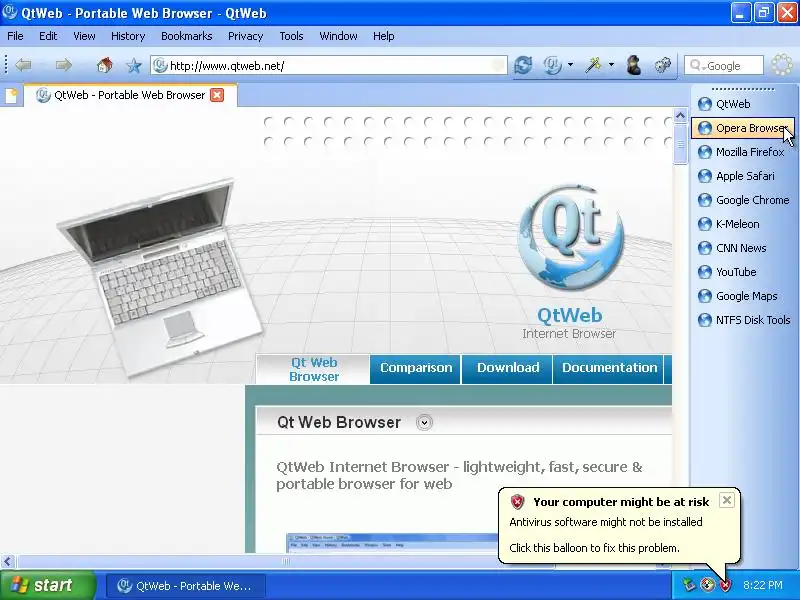Click the QtWeb globe toolbar icon
Viewport: 800px width, 600px height.
[552, 65]
